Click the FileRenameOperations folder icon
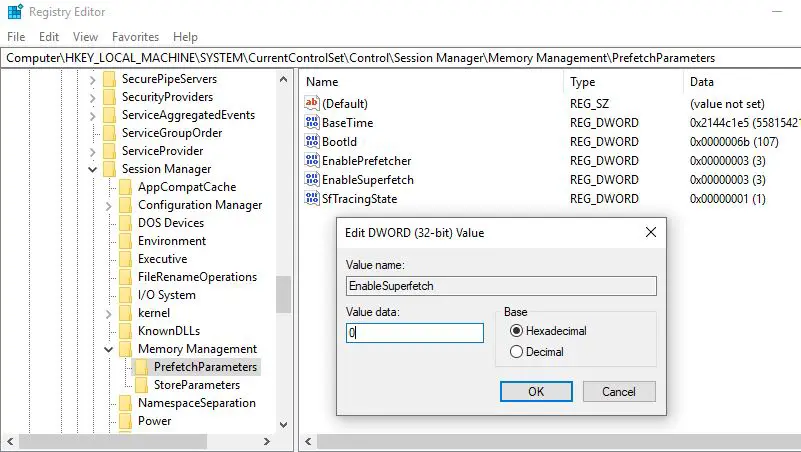801x452 pixels. pos(125,277)
